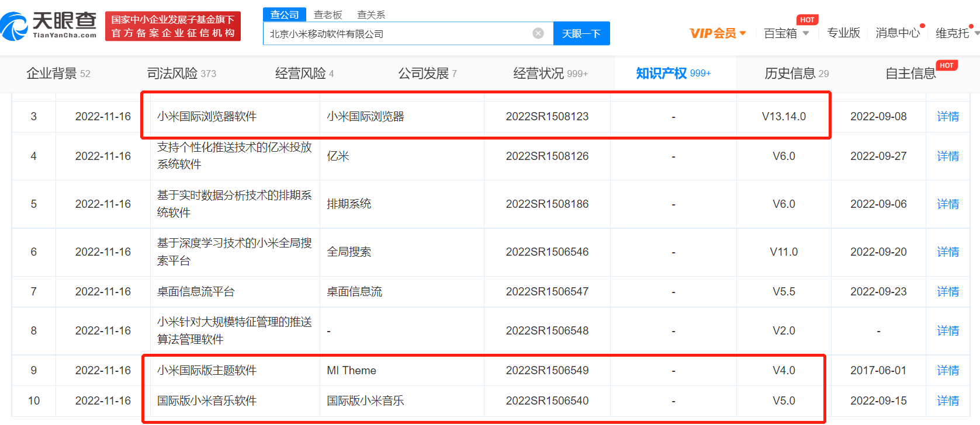The height and width of the screenshot is (425, 980).
Task: Click the 基于实时数据分析技术的排期系统软件 cell
Action: click(234, 204)
